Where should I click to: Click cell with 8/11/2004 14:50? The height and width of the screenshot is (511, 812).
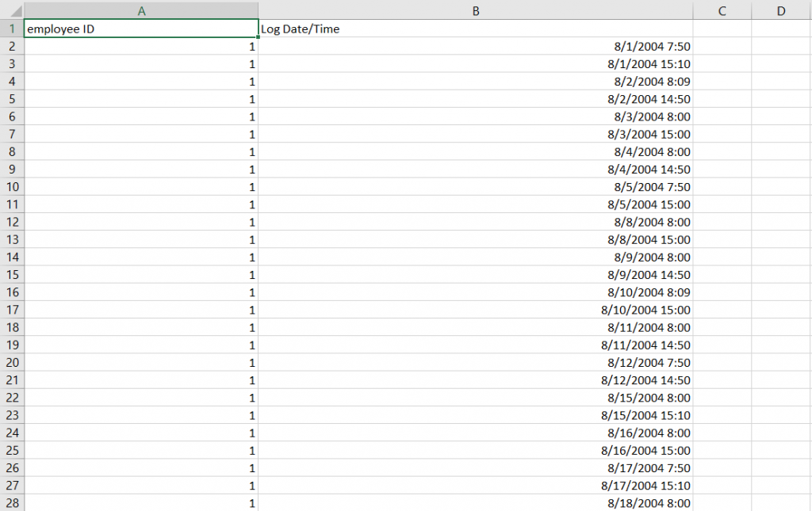click(x=476, y=345)
